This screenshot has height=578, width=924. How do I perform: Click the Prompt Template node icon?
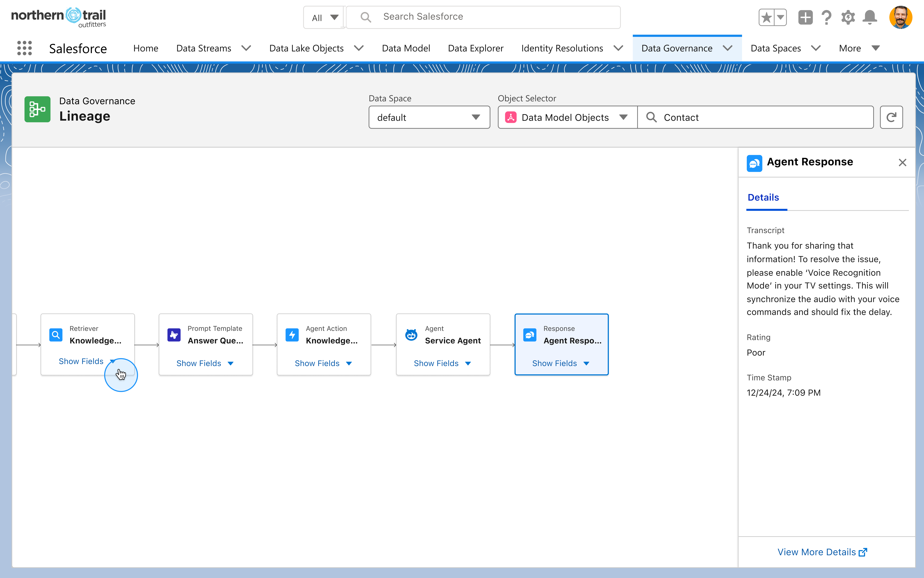174,335
